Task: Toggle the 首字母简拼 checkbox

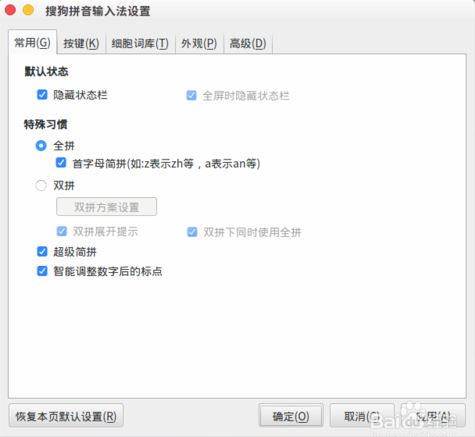Action: (61, 163)
